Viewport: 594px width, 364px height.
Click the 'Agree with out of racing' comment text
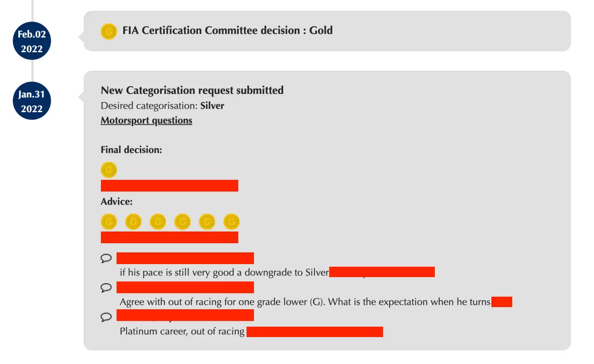pos(305,302)
